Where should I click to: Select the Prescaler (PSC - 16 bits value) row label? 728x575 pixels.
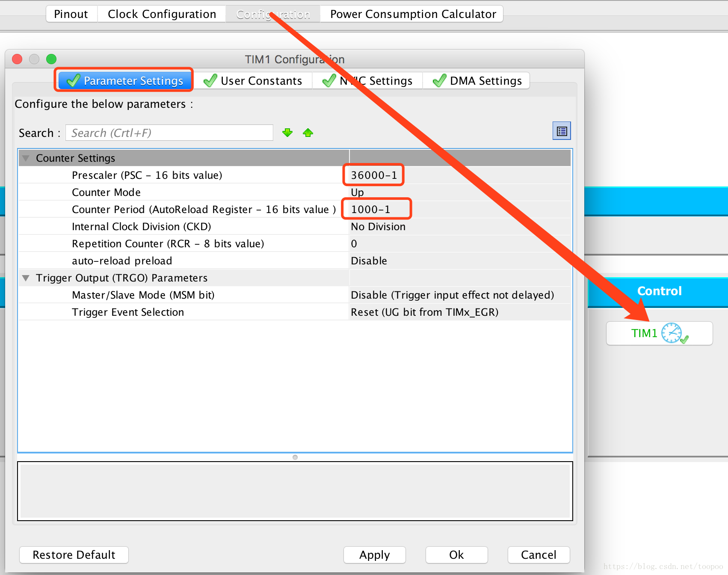tap(147, 175)
